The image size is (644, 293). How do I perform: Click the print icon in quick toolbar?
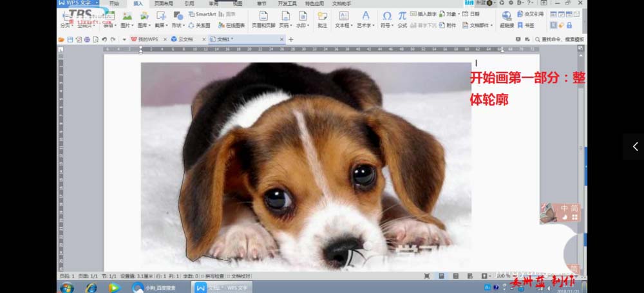[87, 39]
